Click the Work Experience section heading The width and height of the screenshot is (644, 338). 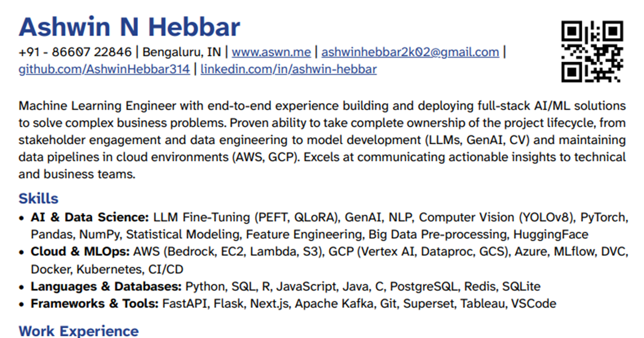pyautogui.click(x=78, y=330)
